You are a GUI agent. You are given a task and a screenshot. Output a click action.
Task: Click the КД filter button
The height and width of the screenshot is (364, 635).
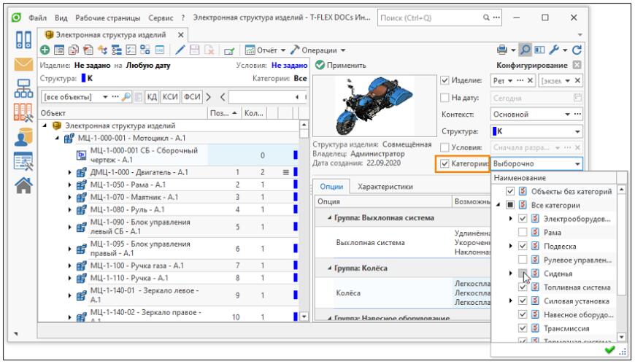[x=152, y=97]
